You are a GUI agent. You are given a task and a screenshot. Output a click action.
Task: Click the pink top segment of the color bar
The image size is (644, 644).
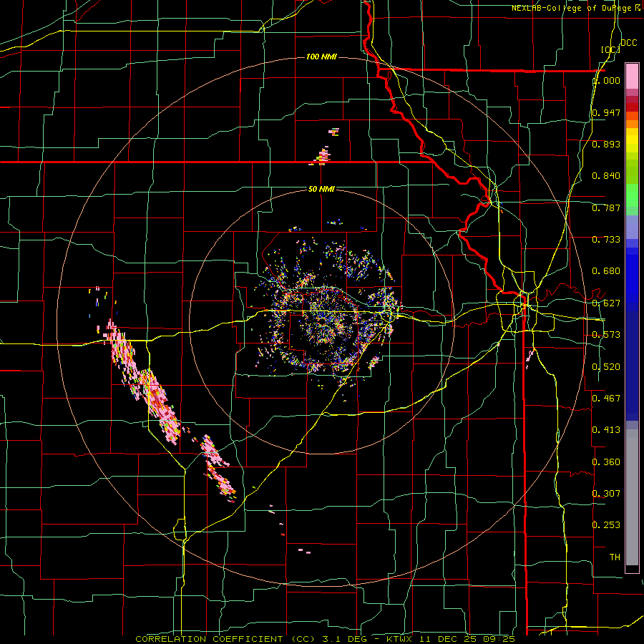632,76
